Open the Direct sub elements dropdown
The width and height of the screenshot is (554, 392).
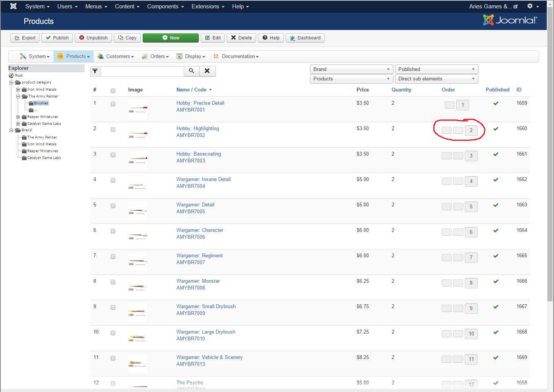[437, 79]
